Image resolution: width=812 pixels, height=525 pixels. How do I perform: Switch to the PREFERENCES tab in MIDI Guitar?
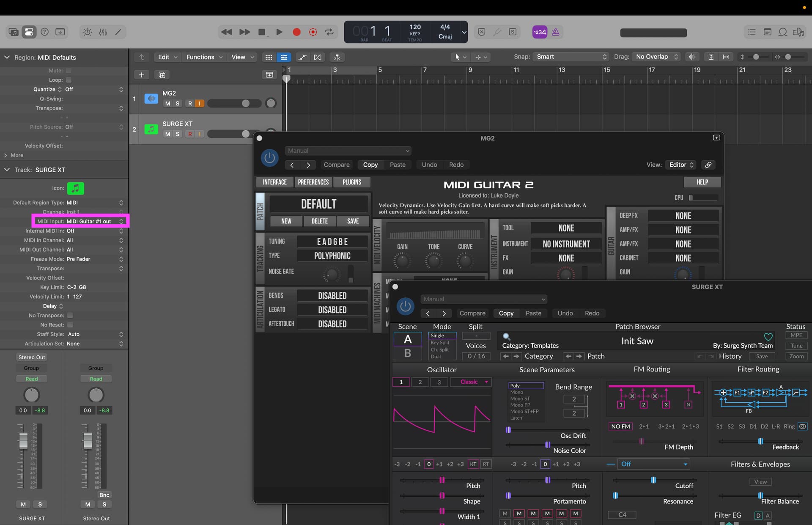click(313, 182)
